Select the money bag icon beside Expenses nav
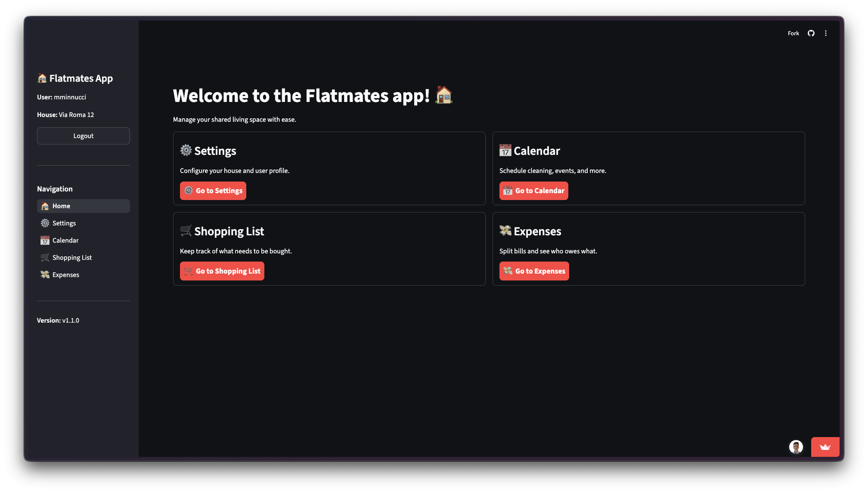868x493 pixels. (44, 274)
